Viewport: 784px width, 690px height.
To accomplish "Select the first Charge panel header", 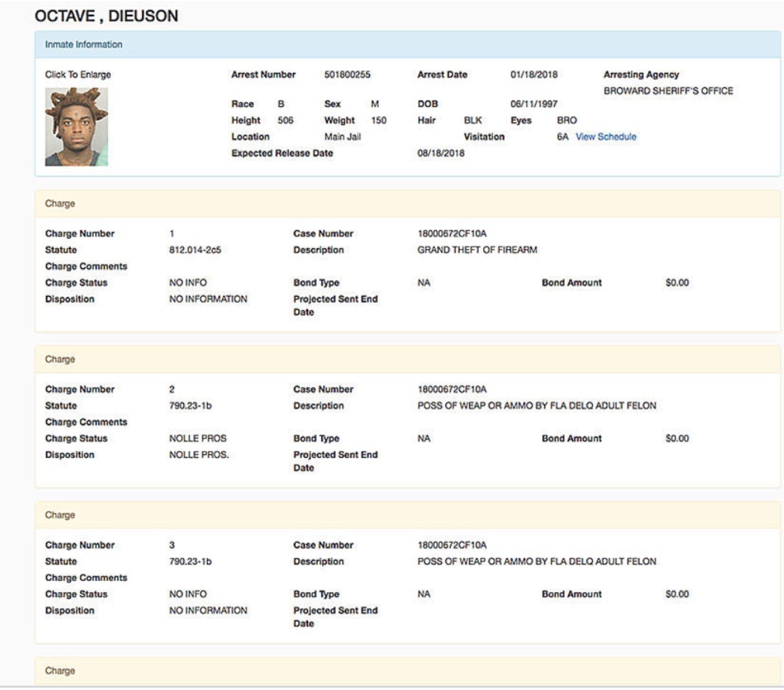I will point(407,204).
